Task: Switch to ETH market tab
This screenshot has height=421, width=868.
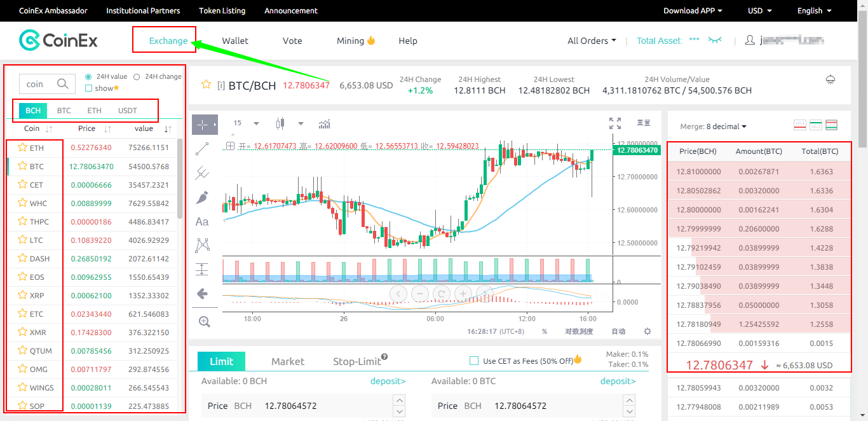Action: [95, 111]
